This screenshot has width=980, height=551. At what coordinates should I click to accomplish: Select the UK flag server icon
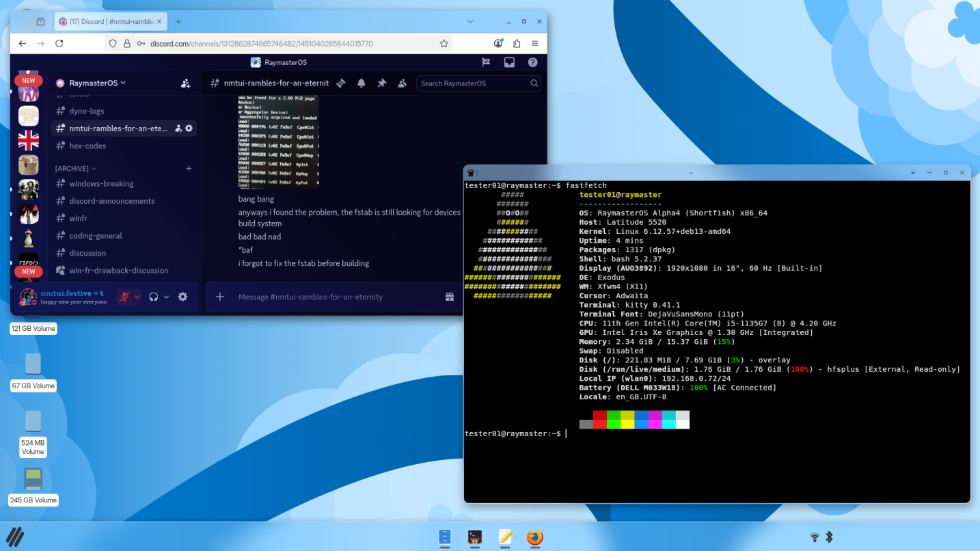tap(29, 141)
